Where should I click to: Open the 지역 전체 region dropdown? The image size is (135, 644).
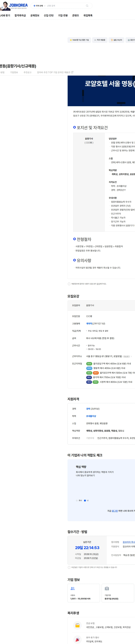[40, 6]
